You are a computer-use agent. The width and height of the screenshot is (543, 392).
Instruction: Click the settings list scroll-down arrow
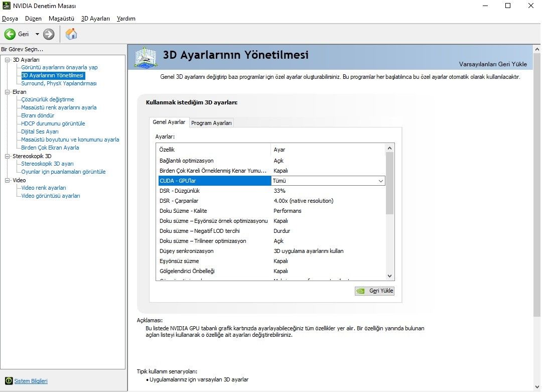(x=389, y=276)
